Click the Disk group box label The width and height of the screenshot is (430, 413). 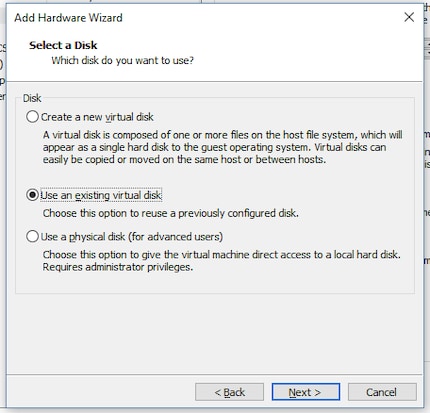tap(32, 98)
